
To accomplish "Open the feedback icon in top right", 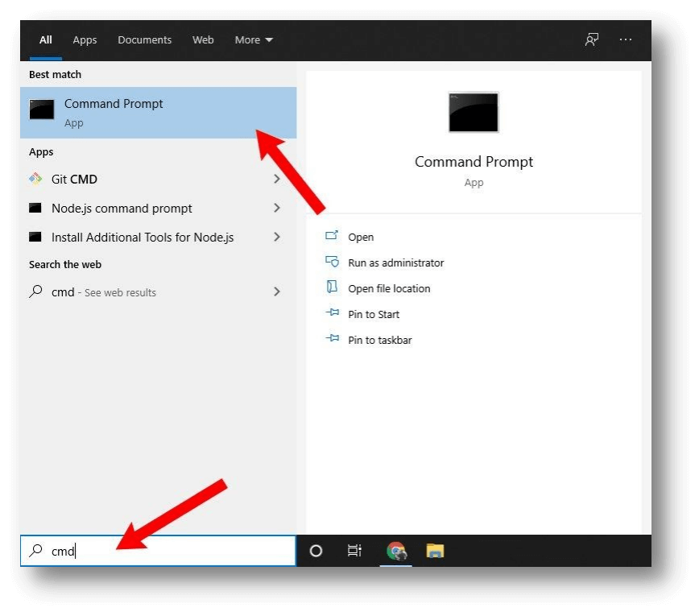I will point(591,39).
